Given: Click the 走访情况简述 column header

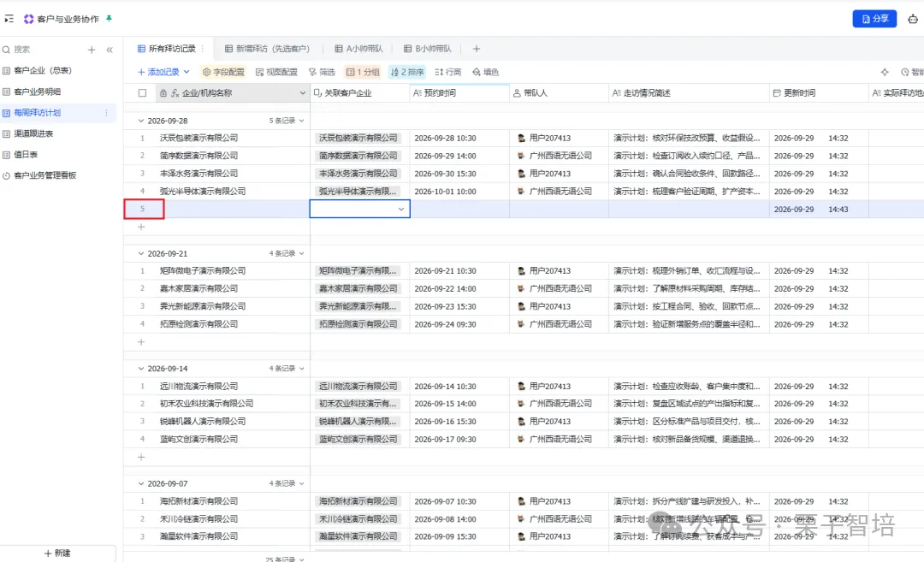Looking at the screenshot, I should (689, 93).
